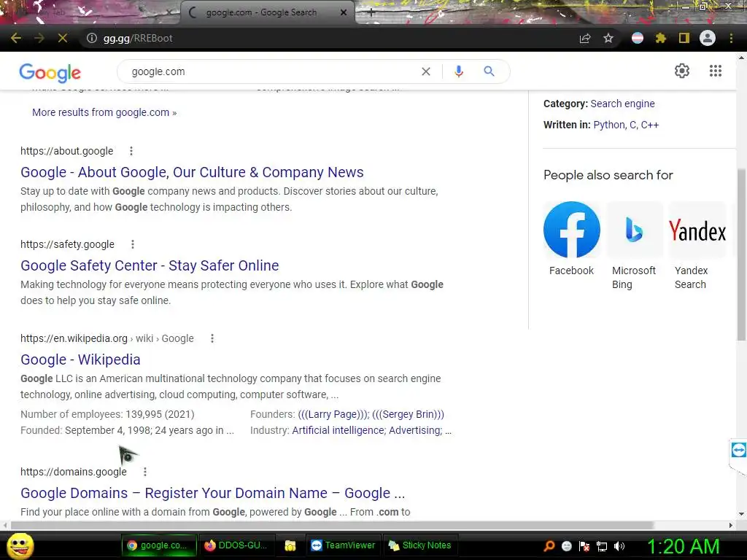Switch to the Sticky Notes taskbar item
747x560 pixels.
[419, 545]
